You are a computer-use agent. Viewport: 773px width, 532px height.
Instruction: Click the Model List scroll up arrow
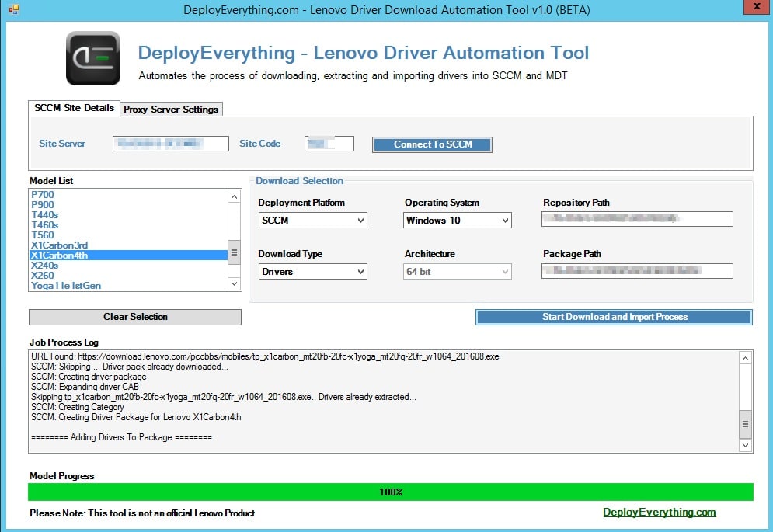coord(234,196)
